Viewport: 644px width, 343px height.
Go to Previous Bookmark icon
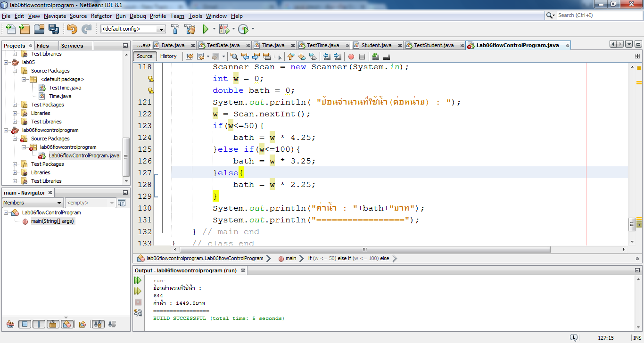coord(290,56)
